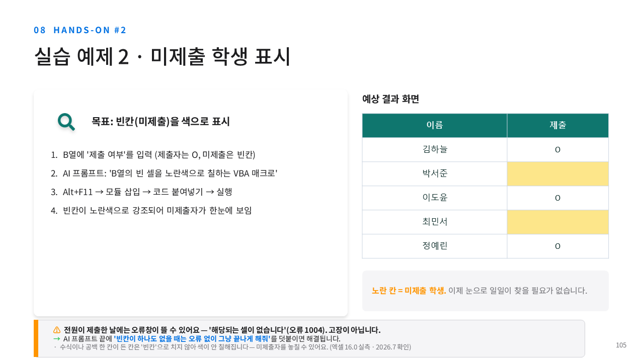Click the '박서준' name cell
Viewport: 644px width, 362px height.
435,173
